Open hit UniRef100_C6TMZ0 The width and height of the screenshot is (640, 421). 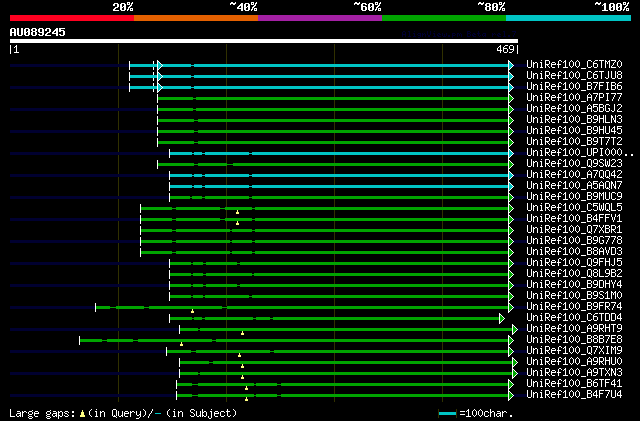tap(574, 65)
